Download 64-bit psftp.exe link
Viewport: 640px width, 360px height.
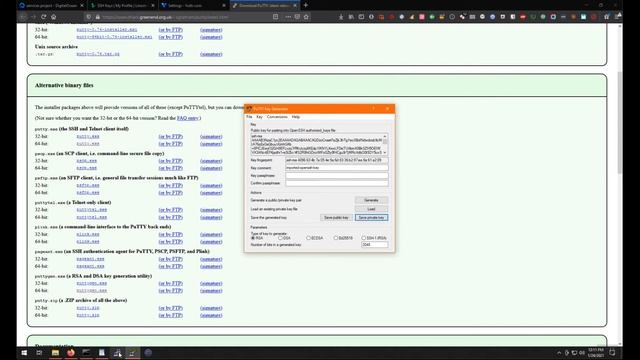click(88, 193)
